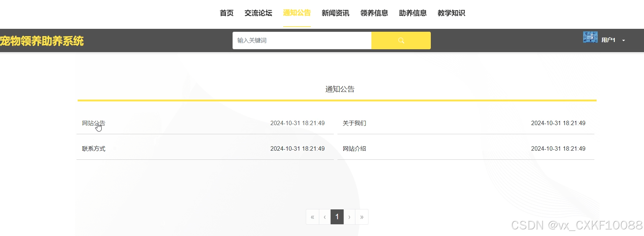Open the 新闻资讯 menu item
Viewport: 644px width, 236px height.
pos(336,13)
